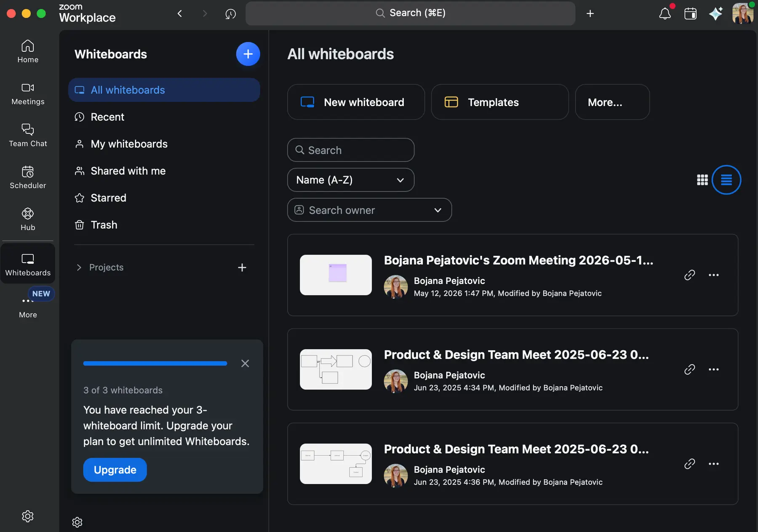Open options for Zoom Meeting 2026-05-1 whiteboard
The width and height of the screenshot is (758, 532).
(x=714, y=275)
